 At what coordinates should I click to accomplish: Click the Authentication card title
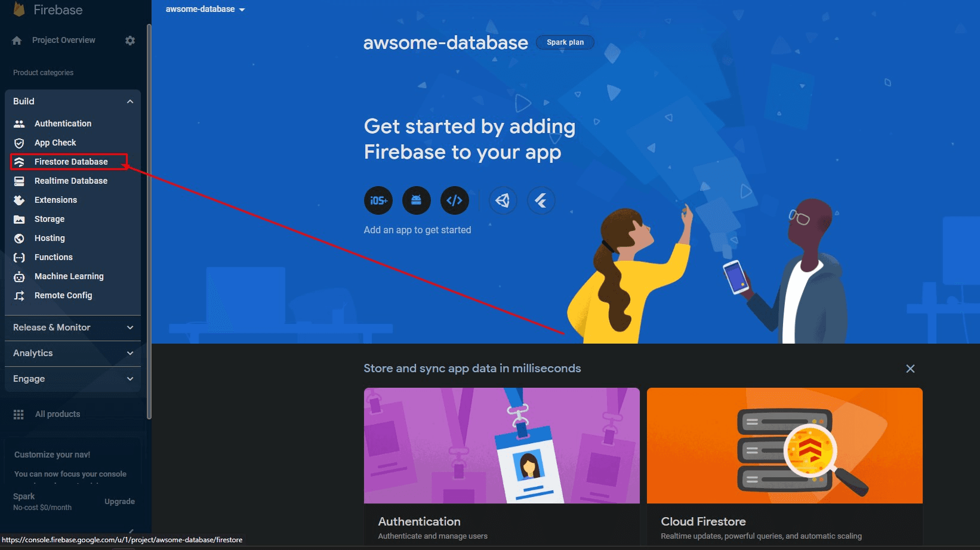tap(419, 521)
